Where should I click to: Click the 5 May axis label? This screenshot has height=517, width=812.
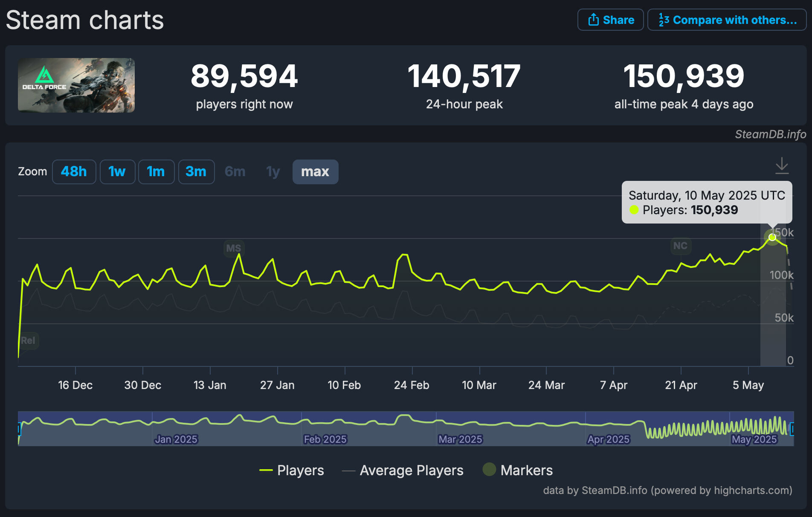pyautogui.click(x=748, y=385)
